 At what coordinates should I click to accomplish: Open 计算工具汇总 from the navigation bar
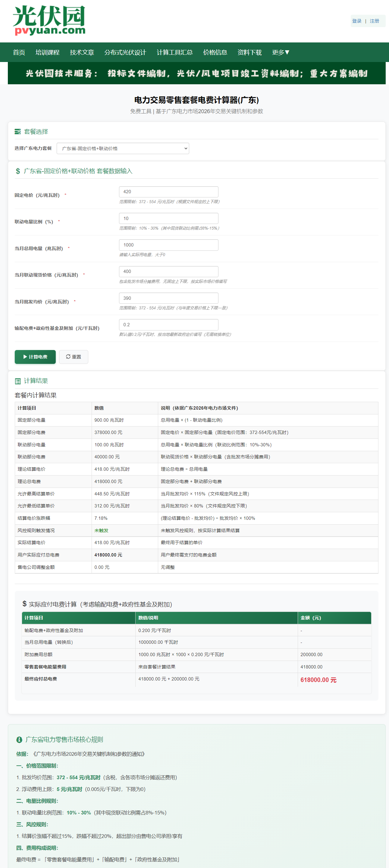174,52
